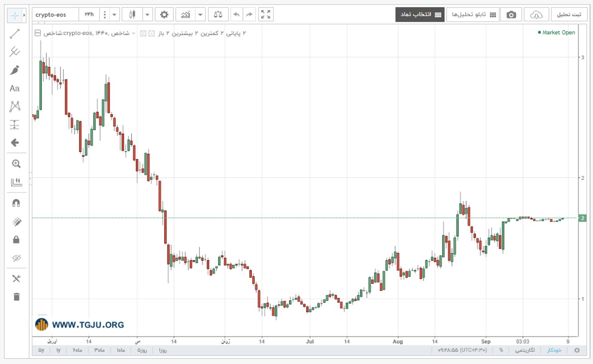Load chart layout with the cloud icon

click(x=537, y=15)
